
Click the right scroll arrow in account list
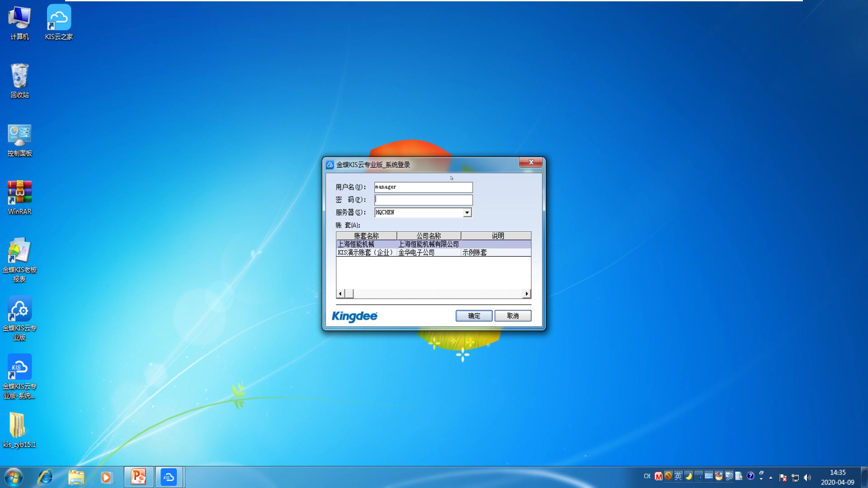point(527,294)
